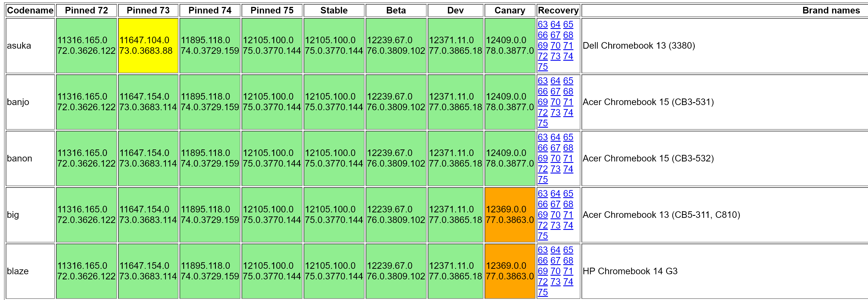868x300 pixels.
Task: Follow recovery link 69 for banon
Action: pos(543,159)
